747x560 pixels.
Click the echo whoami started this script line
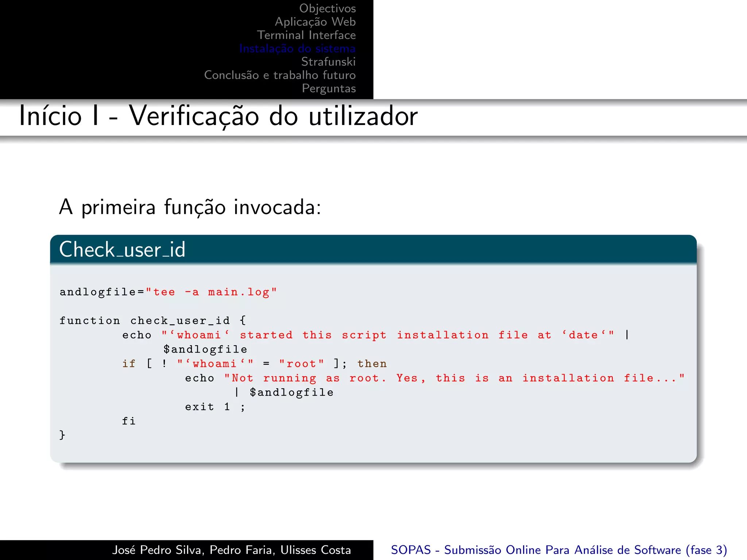[376, 335]
